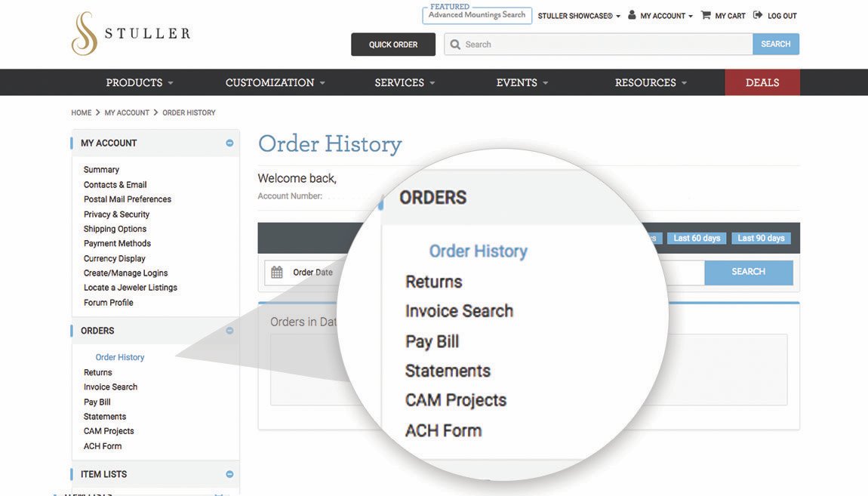
Task: Open Summary in the sidebar
Action: pos(101,169)
